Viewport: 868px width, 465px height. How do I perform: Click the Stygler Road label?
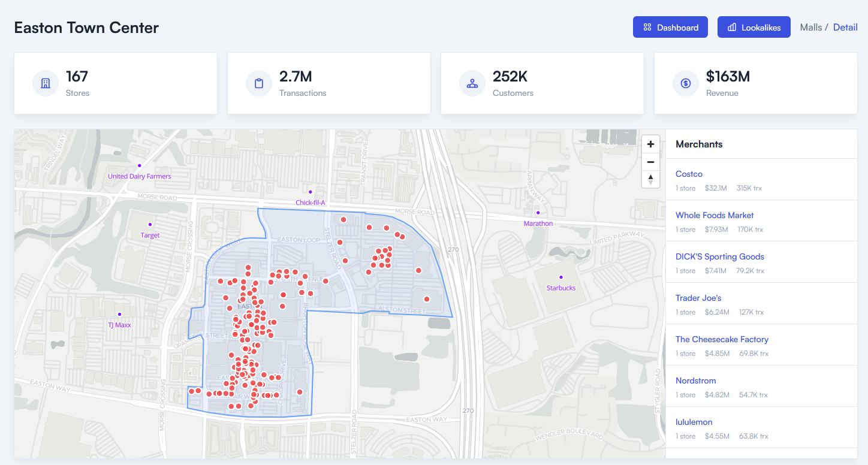[x=658, y=390]
